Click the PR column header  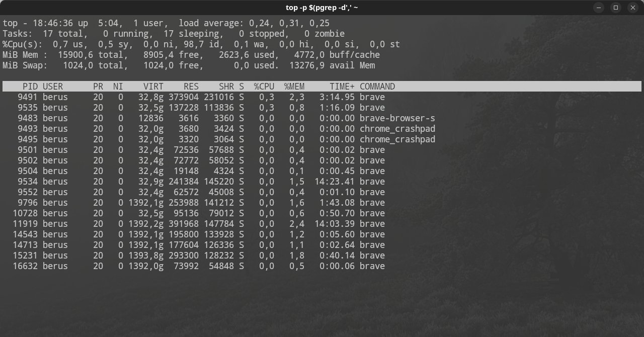98,87
